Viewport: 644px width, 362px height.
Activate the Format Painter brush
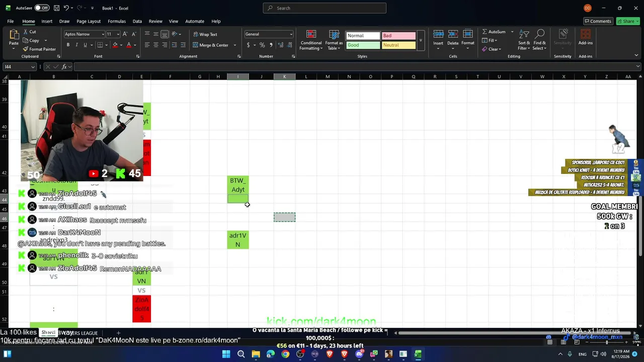(39, 49)
